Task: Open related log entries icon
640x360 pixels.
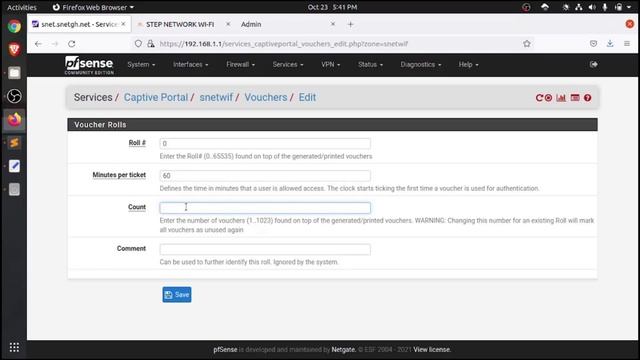Action: [x=575, y=98]
